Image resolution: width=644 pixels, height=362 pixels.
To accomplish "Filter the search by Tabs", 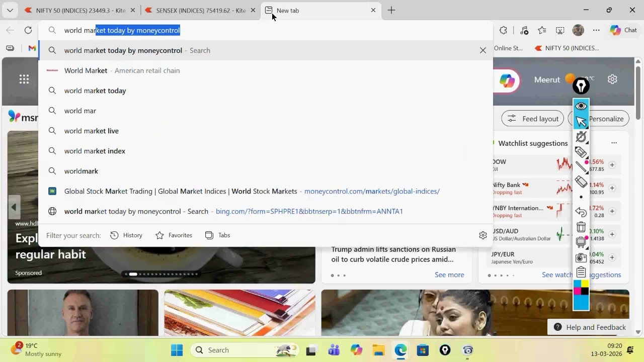I will click(x=218, y=235).
